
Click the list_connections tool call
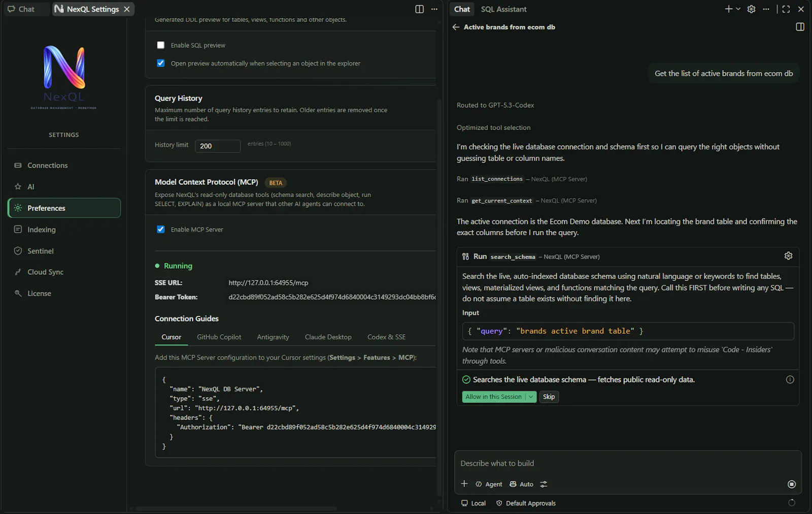522,179
